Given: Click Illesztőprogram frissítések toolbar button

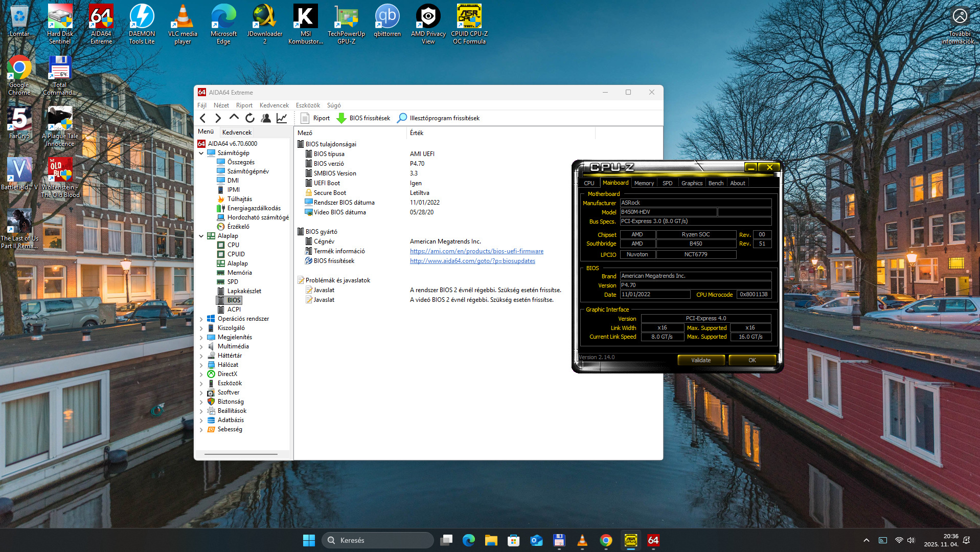Looking at the screenshot, I should point(438,118).
